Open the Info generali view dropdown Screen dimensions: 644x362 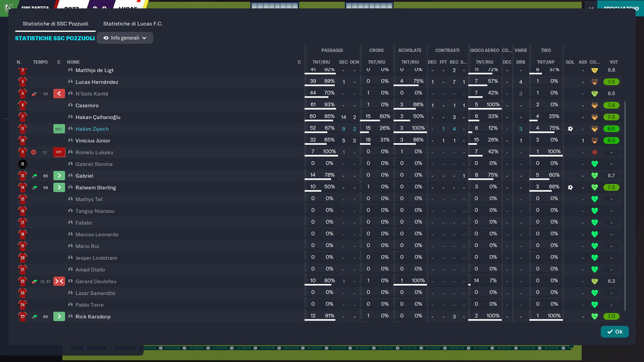tap(125, 38)
